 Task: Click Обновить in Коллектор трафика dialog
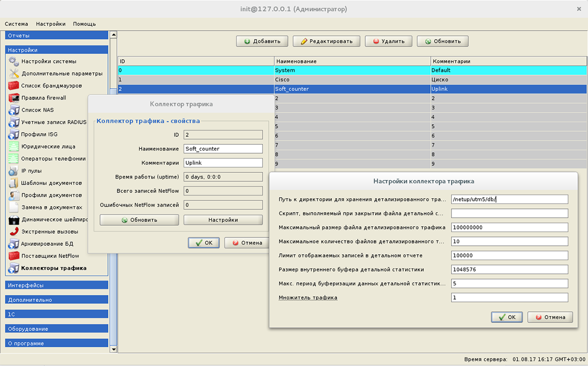139,220
